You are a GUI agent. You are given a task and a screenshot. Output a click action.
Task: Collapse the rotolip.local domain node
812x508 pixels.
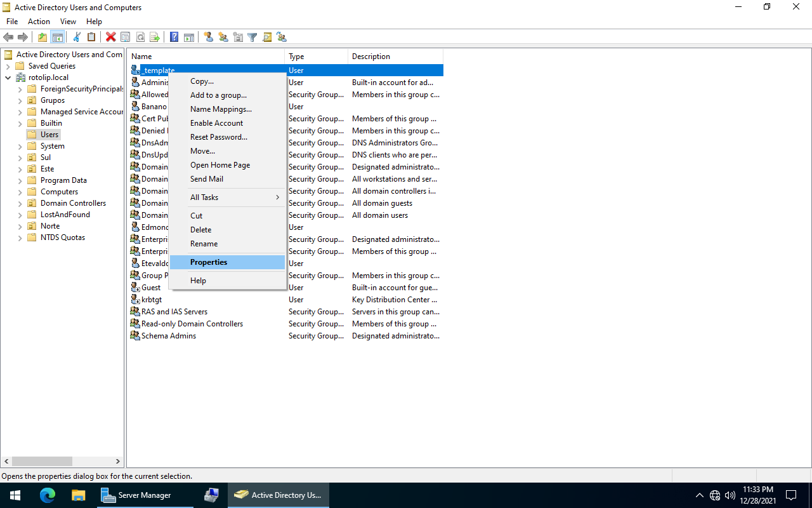pyautogui.click(x=8, y=77)
